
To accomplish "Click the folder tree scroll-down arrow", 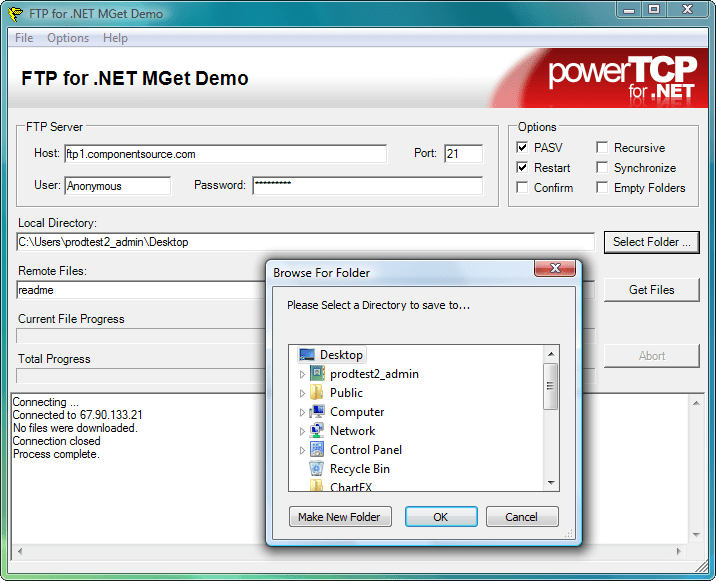I will click(x=551, y=483).
